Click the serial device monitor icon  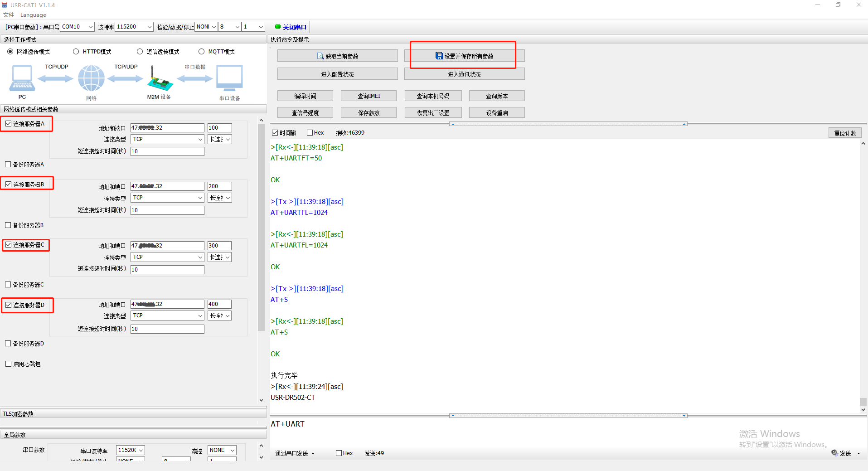point(229,78)
